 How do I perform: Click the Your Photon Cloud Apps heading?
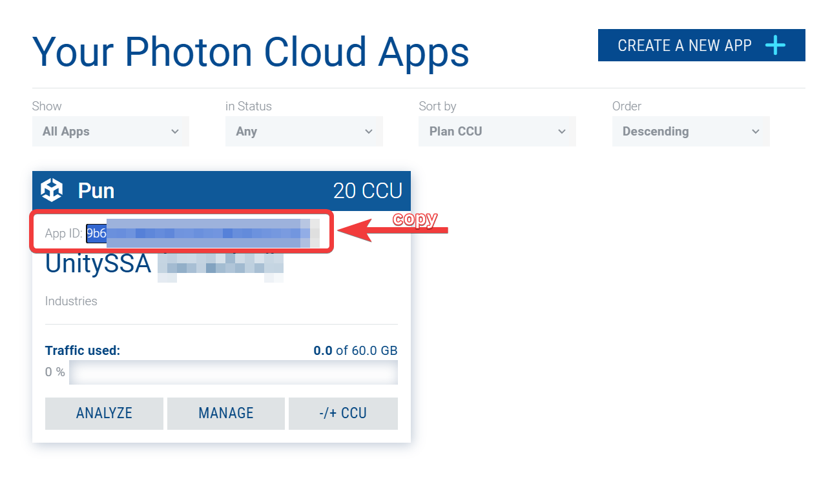[x=251, y=52]
